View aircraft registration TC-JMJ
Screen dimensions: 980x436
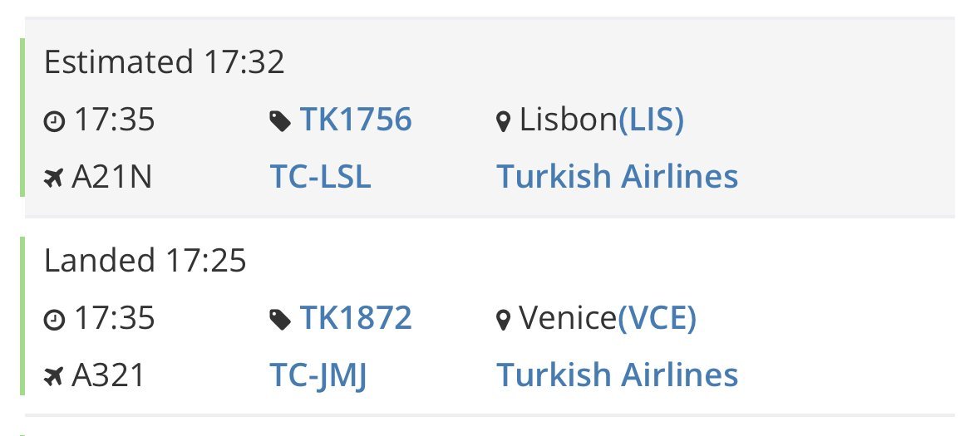coord(318,375)
